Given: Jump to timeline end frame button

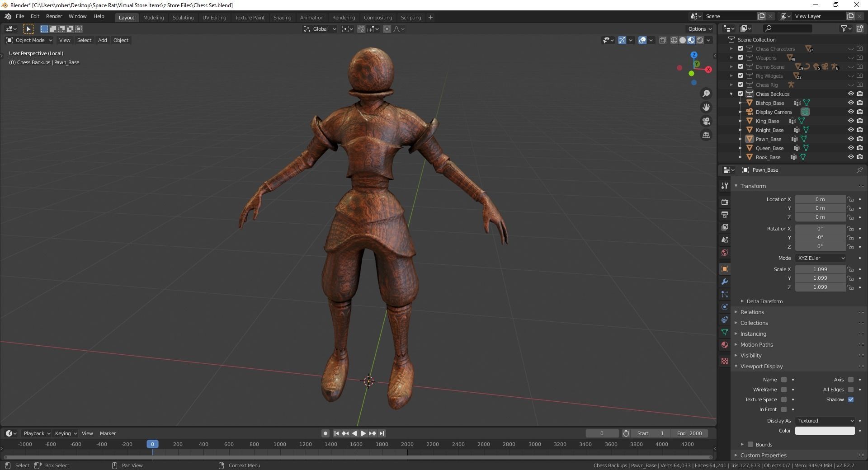Looking at the screenshot, I should point(382,433).
